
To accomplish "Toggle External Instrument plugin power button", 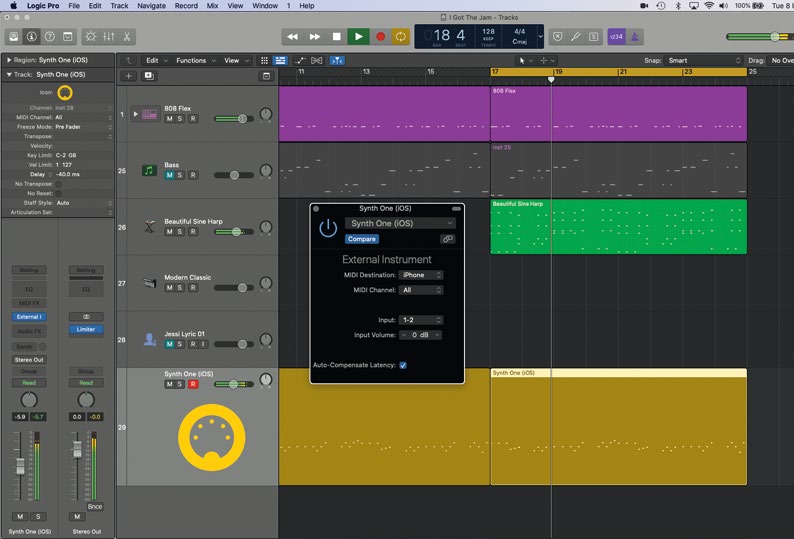I will tap(328, 228).
